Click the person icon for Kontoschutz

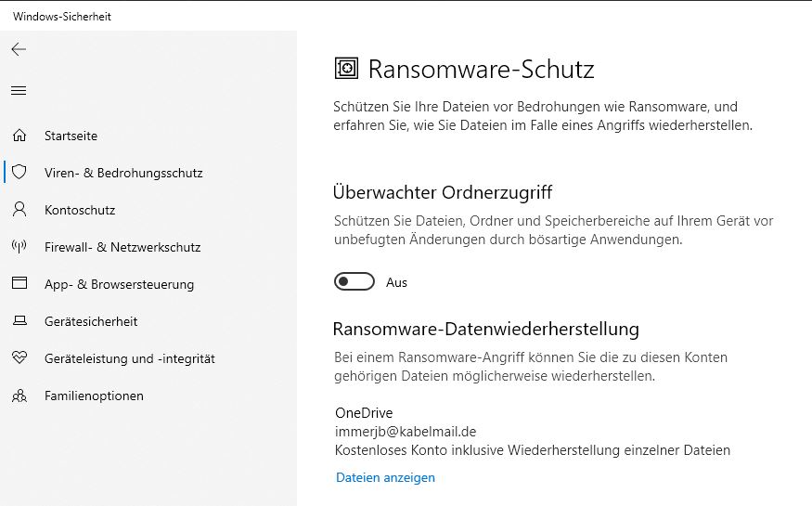pyautogui.click(x=19, y=209)
